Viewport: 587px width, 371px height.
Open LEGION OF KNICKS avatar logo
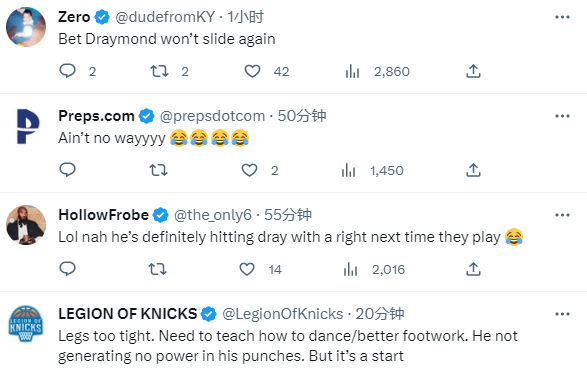(26, 324)
